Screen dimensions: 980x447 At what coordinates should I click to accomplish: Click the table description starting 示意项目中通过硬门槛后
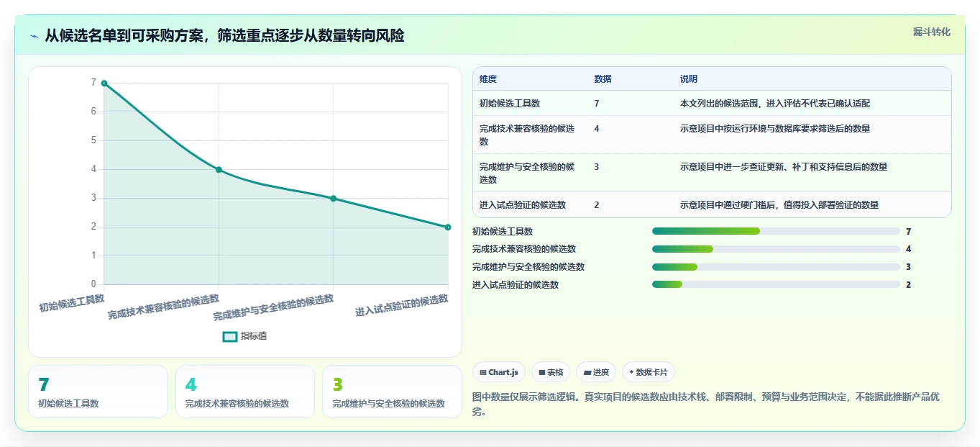(779, 205)
